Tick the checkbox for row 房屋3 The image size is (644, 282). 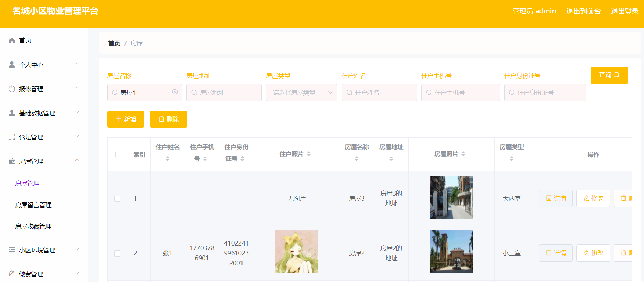coord(117,199)
